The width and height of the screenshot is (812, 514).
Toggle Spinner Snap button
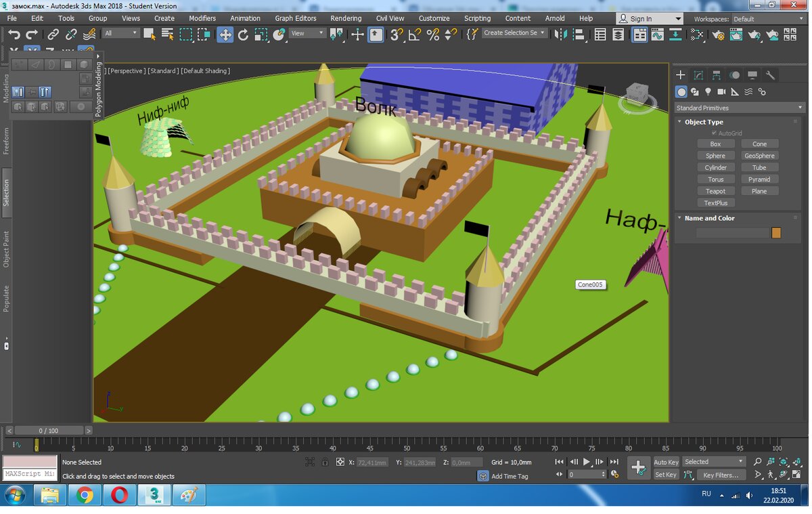[x=451, y=35]
